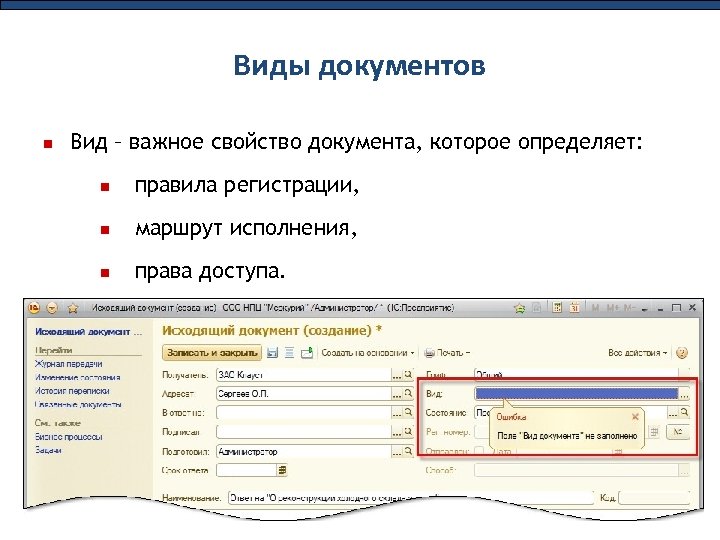Open the calendar icon in title bar
This screenshot has width=720, height=540.
(574, 308)
